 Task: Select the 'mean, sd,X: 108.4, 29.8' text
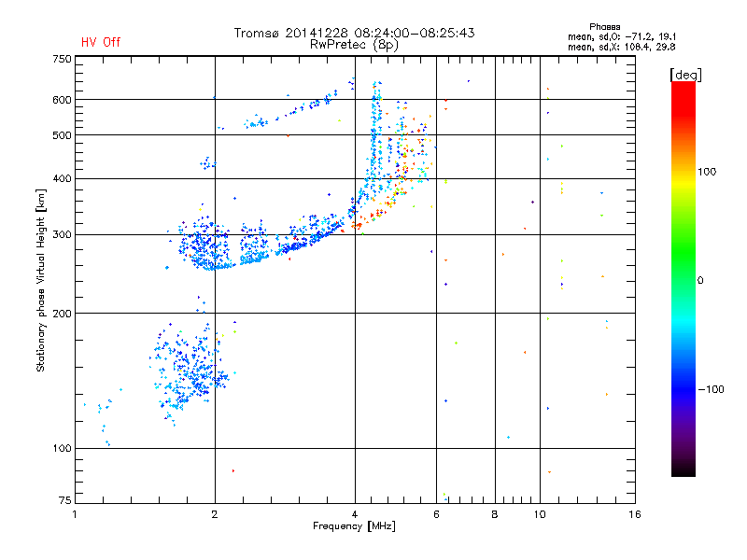621,47
